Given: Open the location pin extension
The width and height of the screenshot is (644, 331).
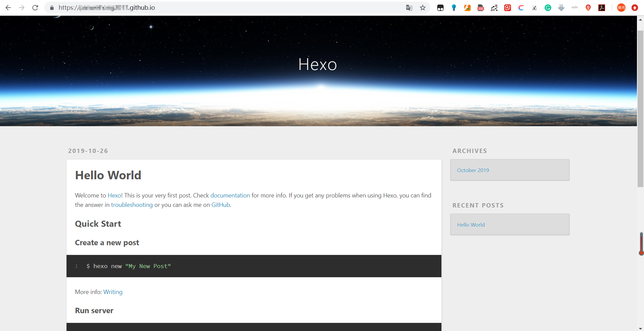Looking at the screenshot, I should (x=588, y=7).
